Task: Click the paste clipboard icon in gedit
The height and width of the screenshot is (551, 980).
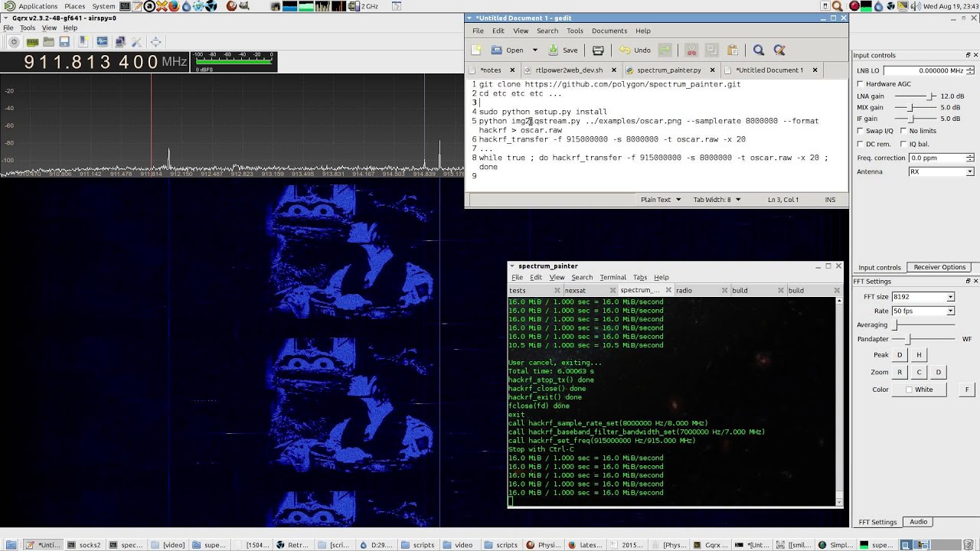Action: click(732, 51)
